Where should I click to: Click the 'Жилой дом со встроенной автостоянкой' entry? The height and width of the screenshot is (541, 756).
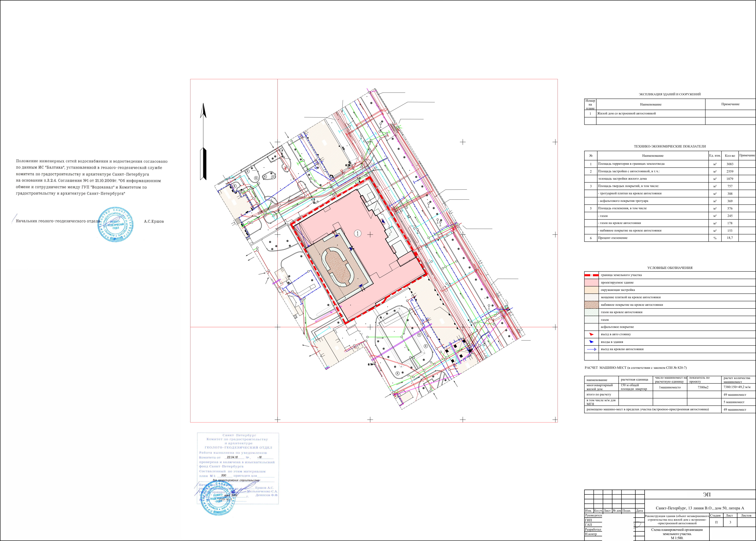coord(626,114)
